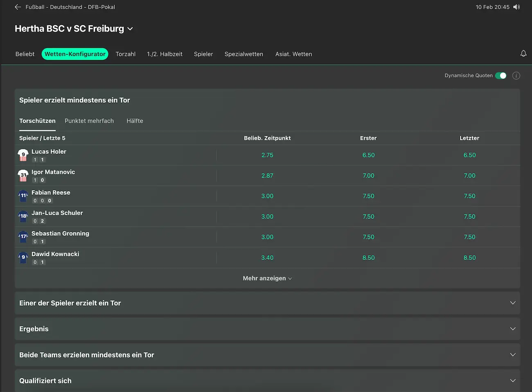The width and height of the screenshot is (532, 392).
Task: Expand Beide Teams erzielen mindestens ein Tor
Action: [267, 355]
